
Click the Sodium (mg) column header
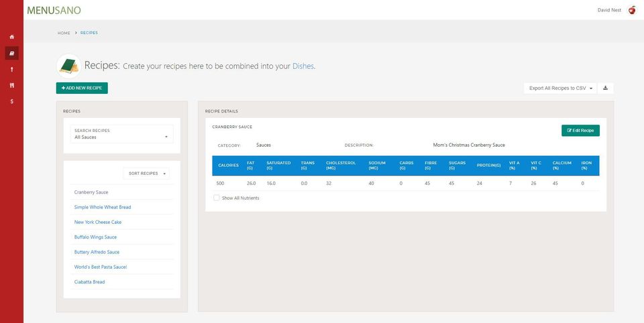click(377, 166)
